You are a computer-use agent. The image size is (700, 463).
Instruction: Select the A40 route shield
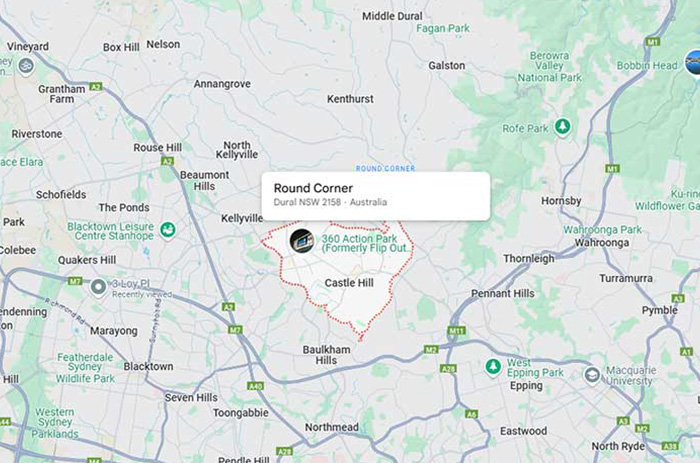pyautogui.click(x=255, y=386)
